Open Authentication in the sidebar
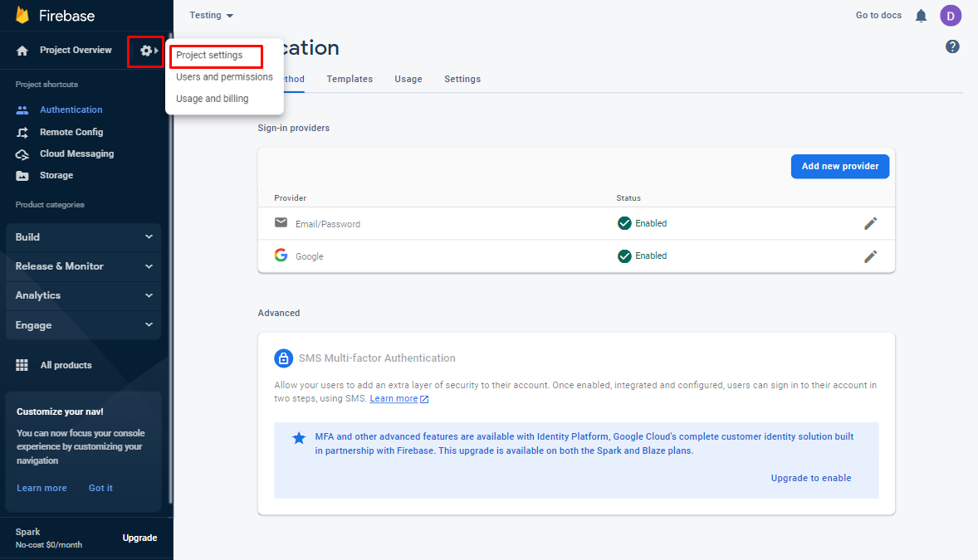The width and height of the screenshot is (978, 560). point(71,110)
